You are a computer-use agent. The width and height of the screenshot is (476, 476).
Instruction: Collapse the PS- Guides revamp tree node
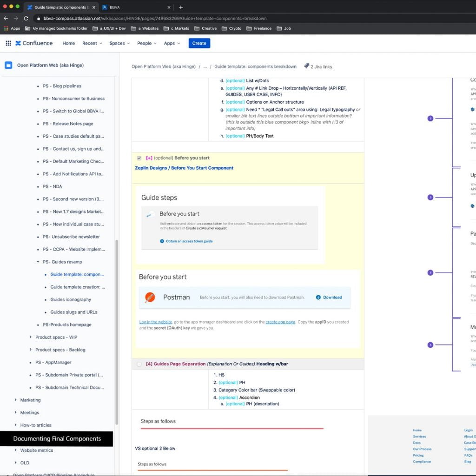[x=38, y=262]
